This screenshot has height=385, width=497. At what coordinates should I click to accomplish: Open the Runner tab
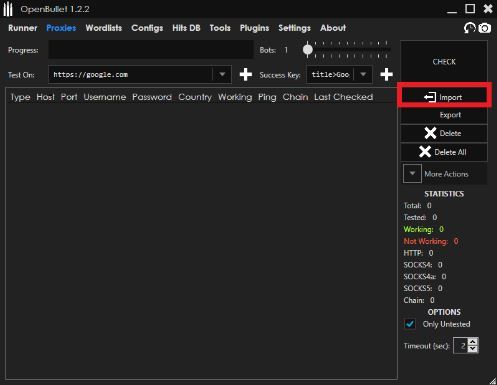click(23, 28)
